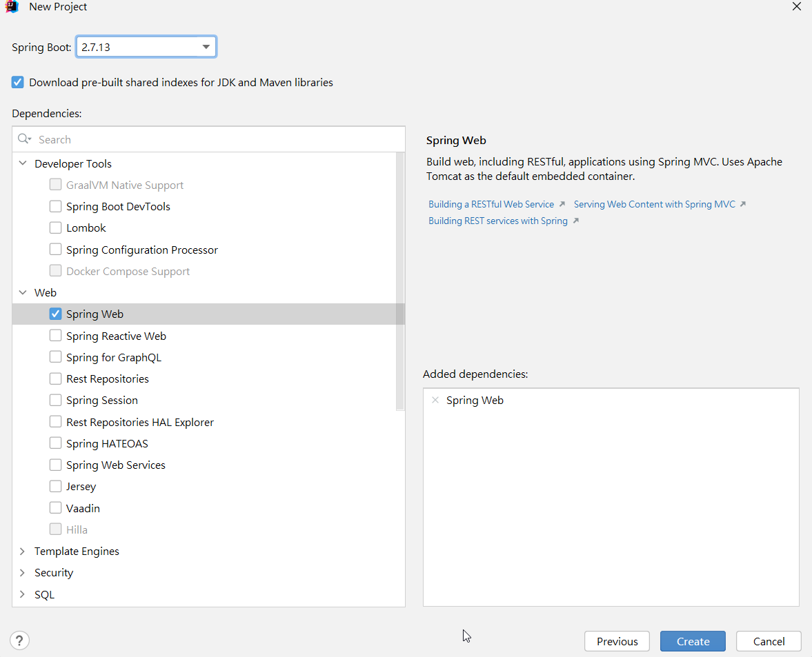The width and height of the screenshot is (812, 657).
Task: Open Building REST services with Spring link
Action: (x=497, y=221)
